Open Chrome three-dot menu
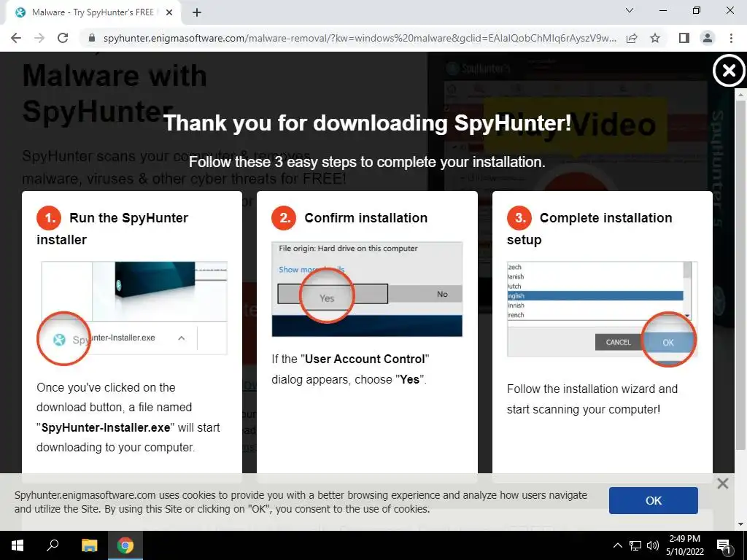This screenshot has height=560, width=747. pyautogui.click(x=731, y=38)
